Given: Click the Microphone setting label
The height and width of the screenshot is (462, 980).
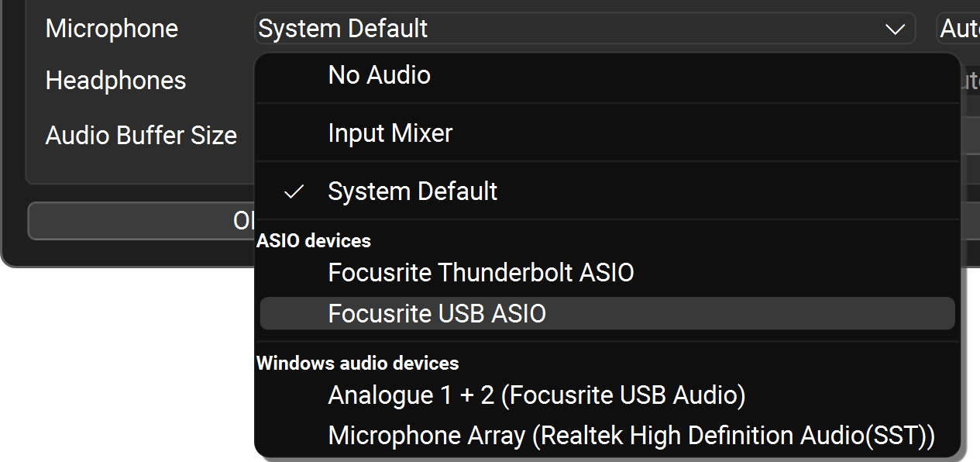Looking at the screenshot, I should (x=112, y=29).
